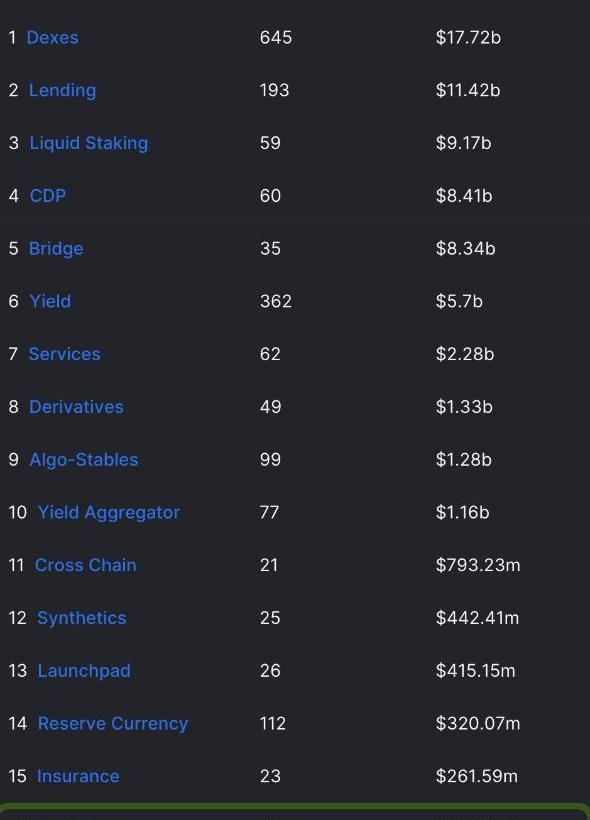Open the CDP category link
Screen dimensions: 590x820
[48, 196]
